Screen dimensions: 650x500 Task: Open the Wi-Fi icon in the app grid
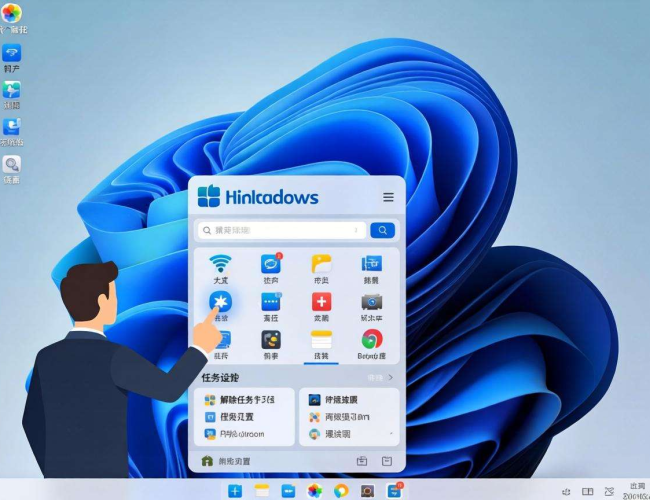pyautogui.click(x=220, y=264)
